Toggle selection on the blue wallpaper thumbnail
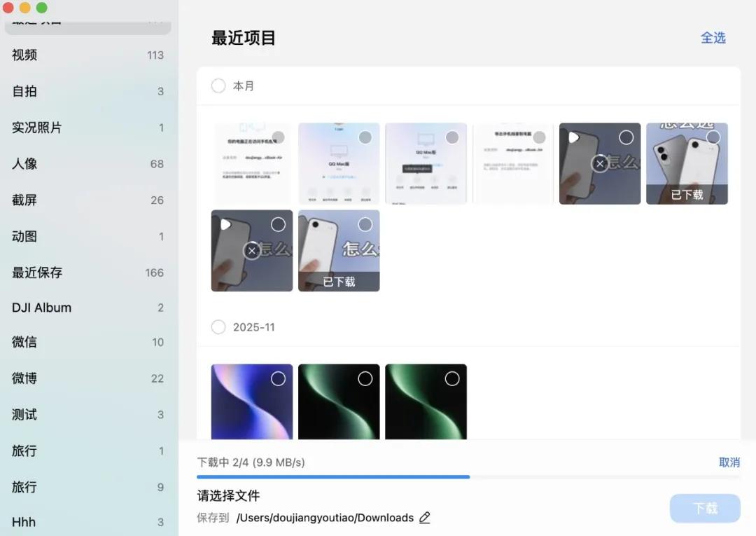 click(278, 378)
